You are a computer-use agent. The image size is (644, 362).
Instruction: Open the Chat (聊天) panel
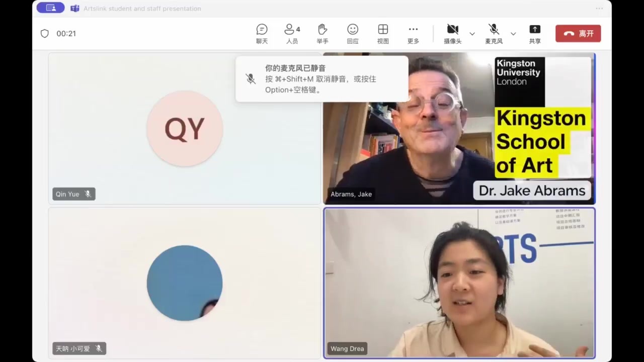tap(262, 34)
